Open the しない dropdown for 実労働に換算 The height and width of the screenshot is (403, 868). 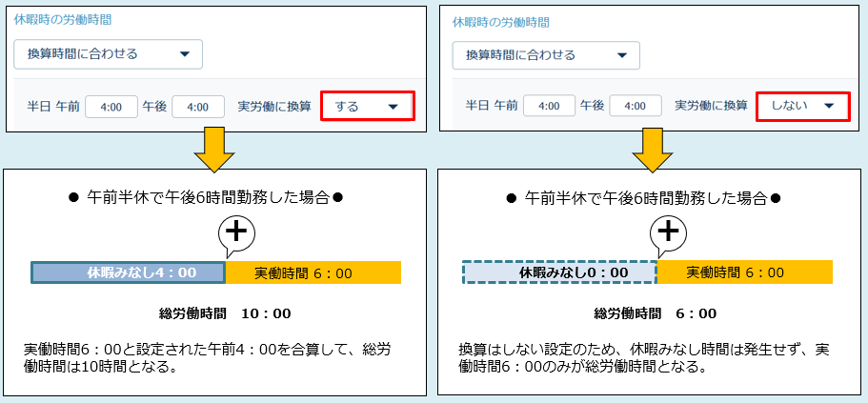802,107
